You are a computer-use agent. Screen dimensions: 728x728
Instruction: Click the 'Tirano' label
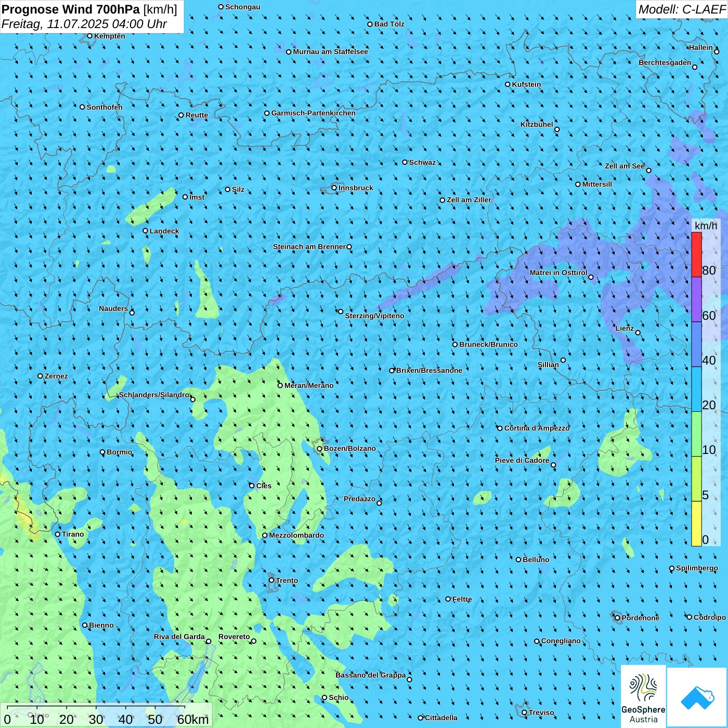pos(73,534)
